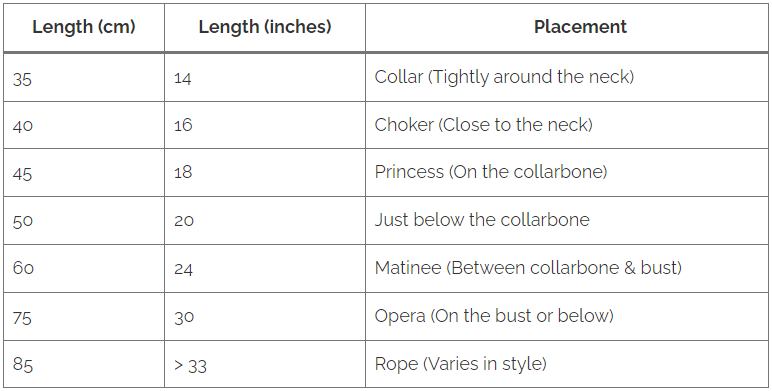Select the 40 cm length cell
The image size is (772, 391).
84,125
